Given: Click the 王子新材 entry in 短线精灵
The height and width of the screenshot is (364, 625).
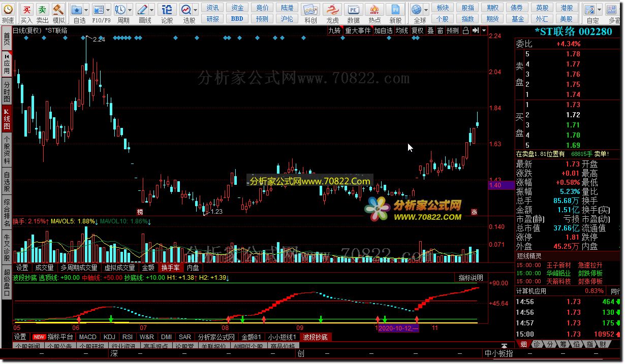Looking at the screenshot, I should coord(559,265).
